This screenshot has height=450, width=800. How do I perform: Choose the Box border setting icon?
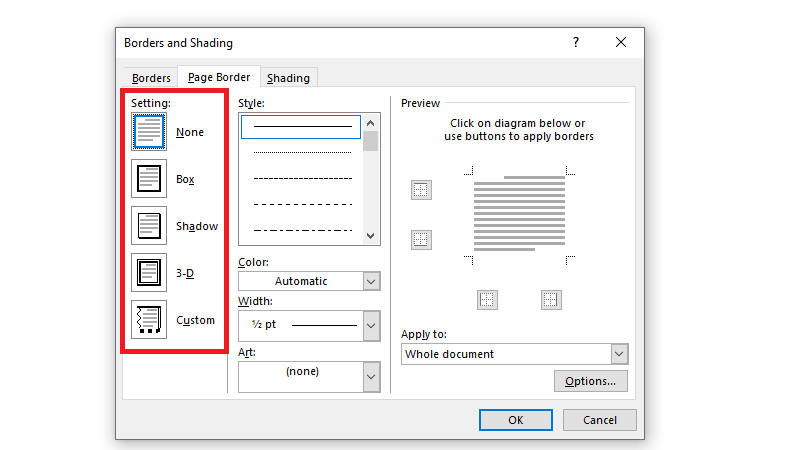[149, 179]
